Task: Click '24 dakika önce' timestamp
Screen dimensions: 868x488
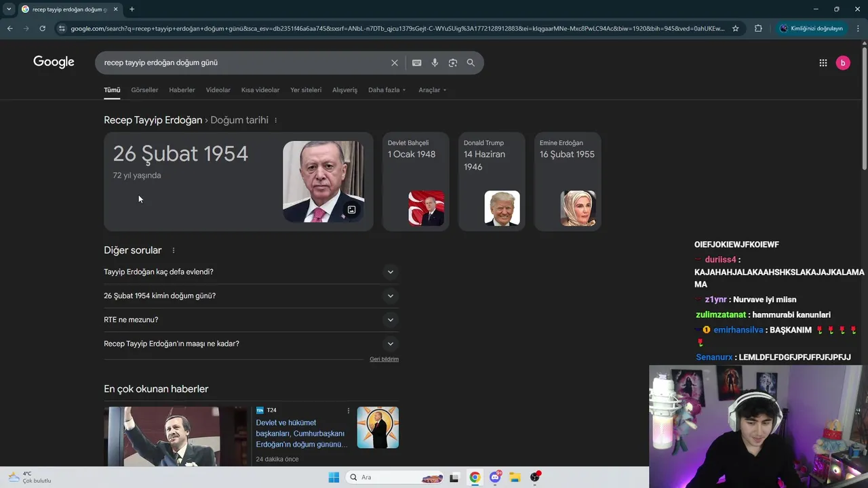Action: [x=277, y=460]
